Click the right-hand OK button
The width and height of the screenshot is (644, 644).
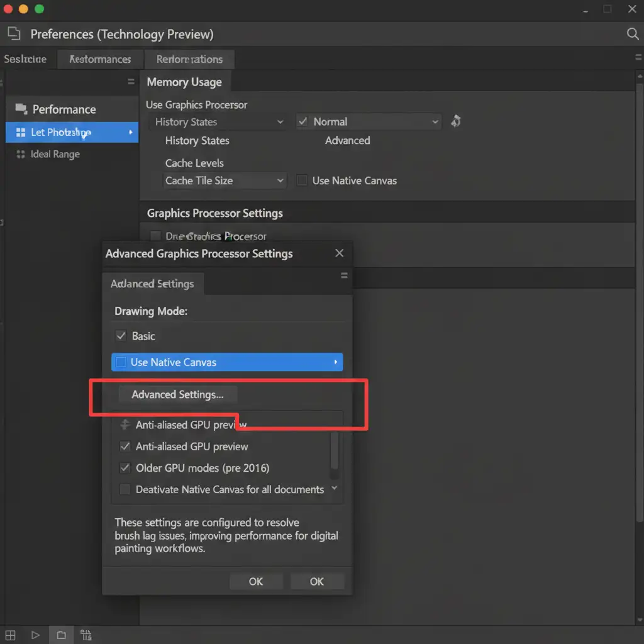(316, 582)
